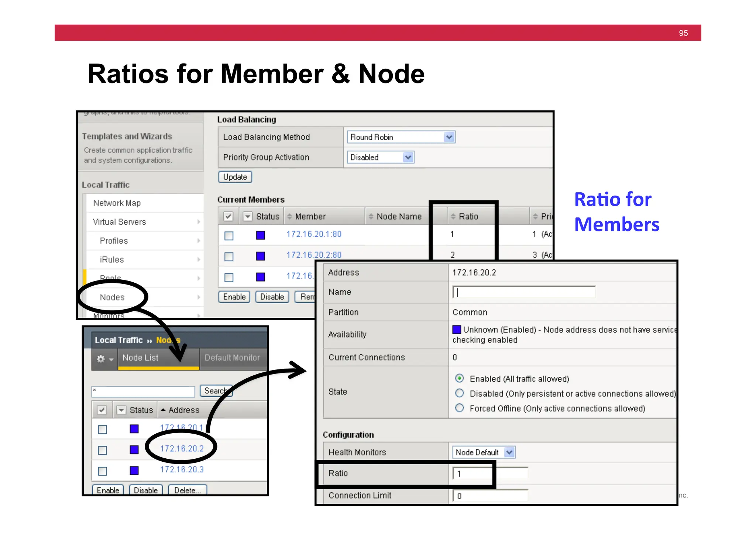Click the Availability unknown status icon
Screen dimensions: 756x534
[457, 329]
